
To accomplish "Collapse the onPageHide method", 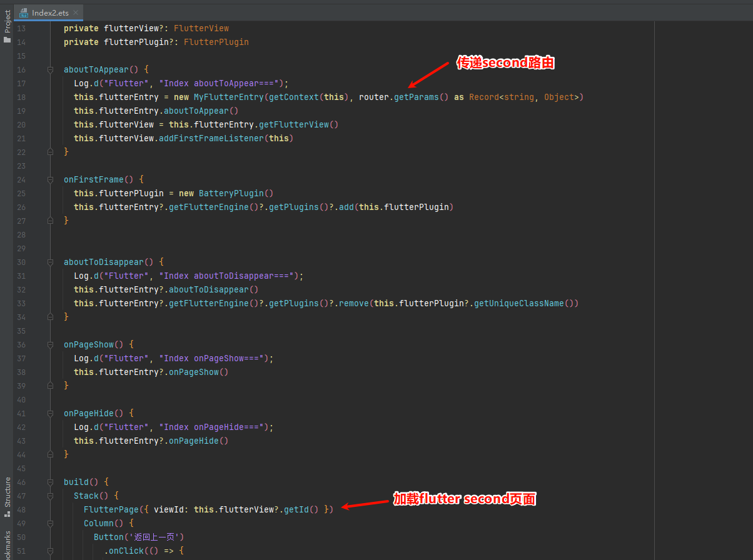I will pyautogui.click(x=51, y=414).
